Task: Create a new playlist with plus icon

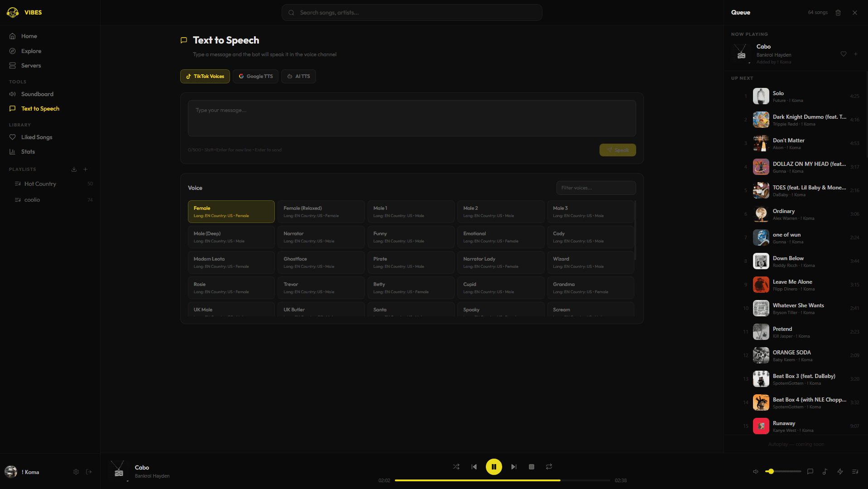Action: [85, 169]
